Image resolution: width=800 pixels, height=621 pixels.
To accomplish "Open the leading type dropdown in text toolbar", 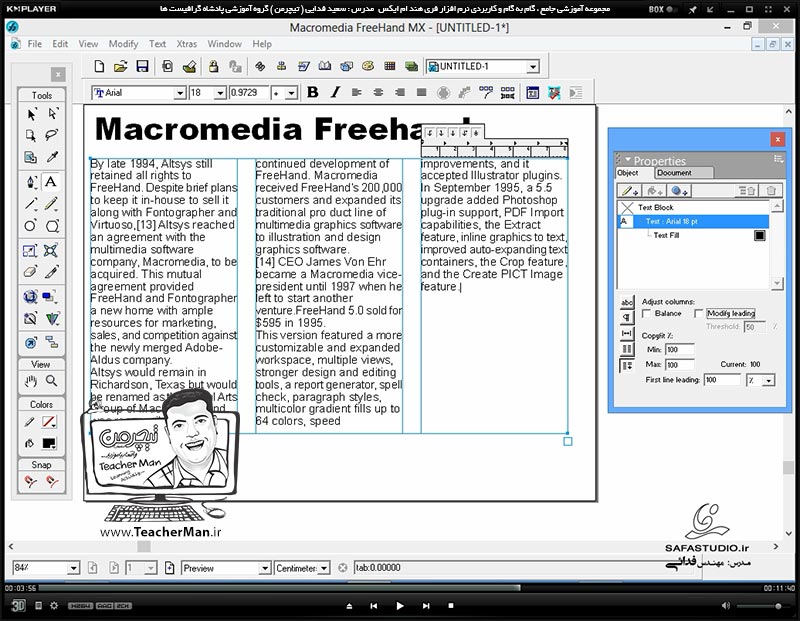I will tap(291, 93).
